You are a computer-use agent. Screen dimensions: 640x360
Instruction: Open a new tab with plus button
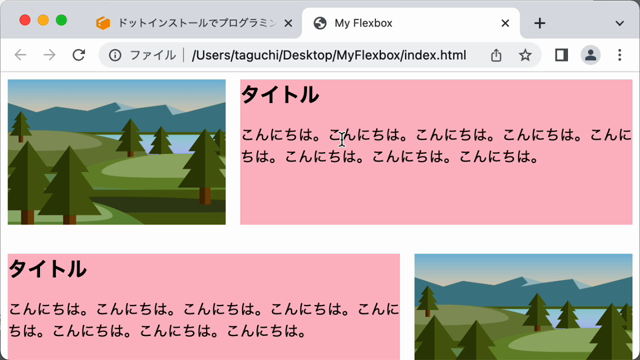(540, 23)
